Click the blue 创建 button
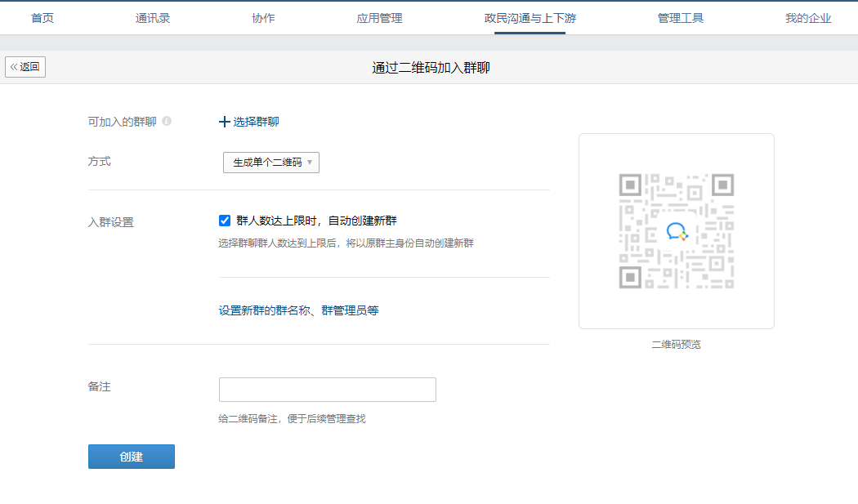The height and width of the screenshot is (504, 858). [132, 457]
